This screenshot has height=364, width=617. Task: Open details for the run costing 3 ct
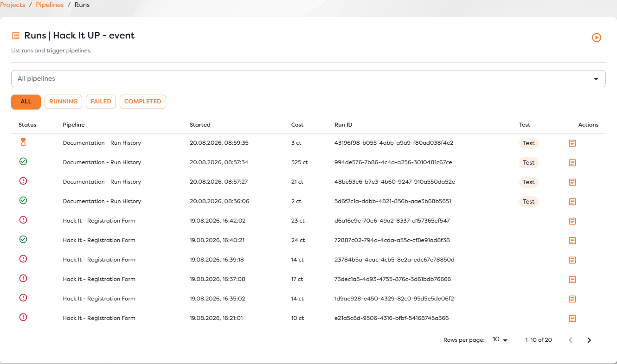coord(572,143)
